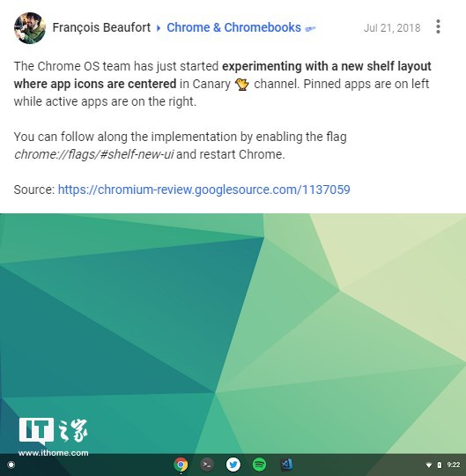Screen dimensions: 466x476
Task: Click the Canary chick emoji
Action: click(241, 84)
